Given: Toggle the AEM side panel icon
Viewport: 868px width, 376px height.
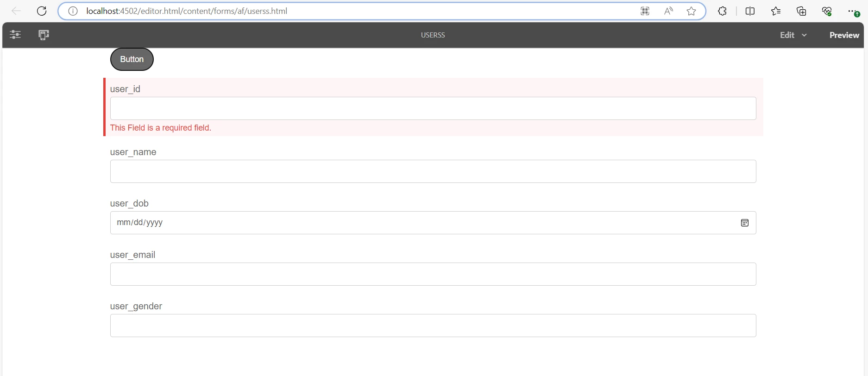Looking at the screenshot, I should point(15,35).
